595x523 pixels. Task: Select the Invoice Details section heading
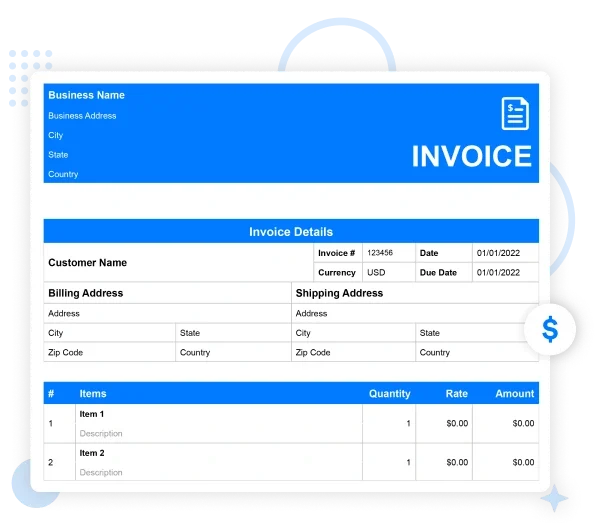(x=291, y=232)
